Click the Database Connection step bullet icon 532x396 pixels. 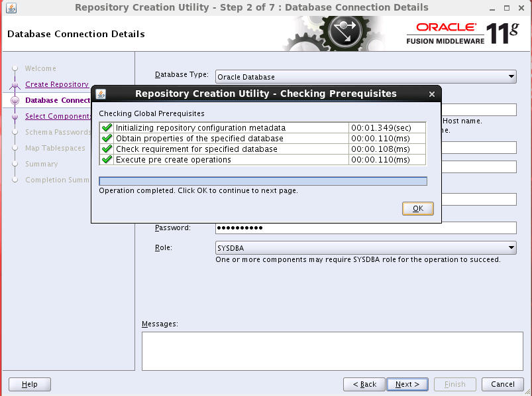click(x=15, y=100)
